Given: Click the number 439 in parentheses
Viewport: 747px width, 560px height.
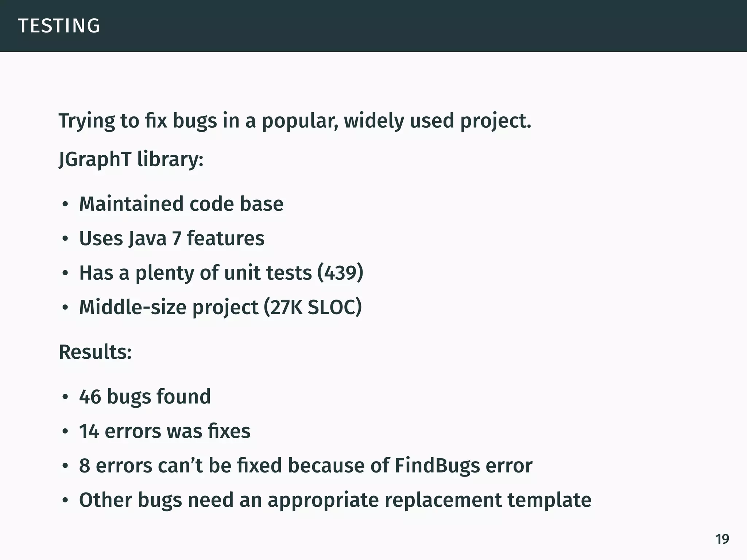Looking at the screenshot, I should (341, 273).
